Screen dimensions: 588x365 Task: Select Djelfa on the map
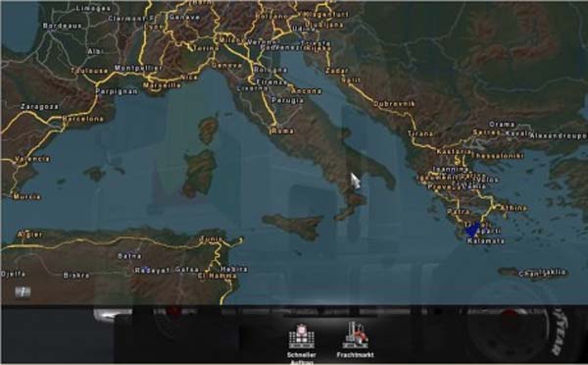(13, 274)
